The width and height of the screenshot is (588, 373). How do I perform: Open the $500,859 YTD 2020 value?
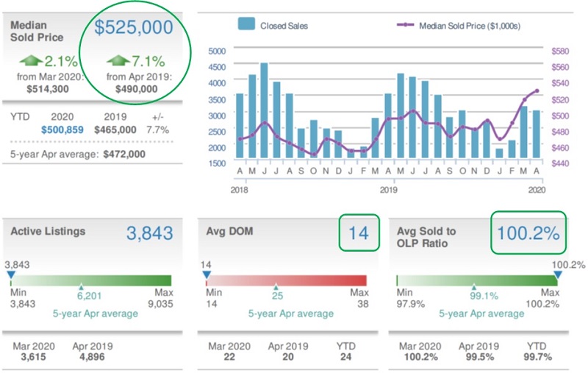(x=63, y=129)
